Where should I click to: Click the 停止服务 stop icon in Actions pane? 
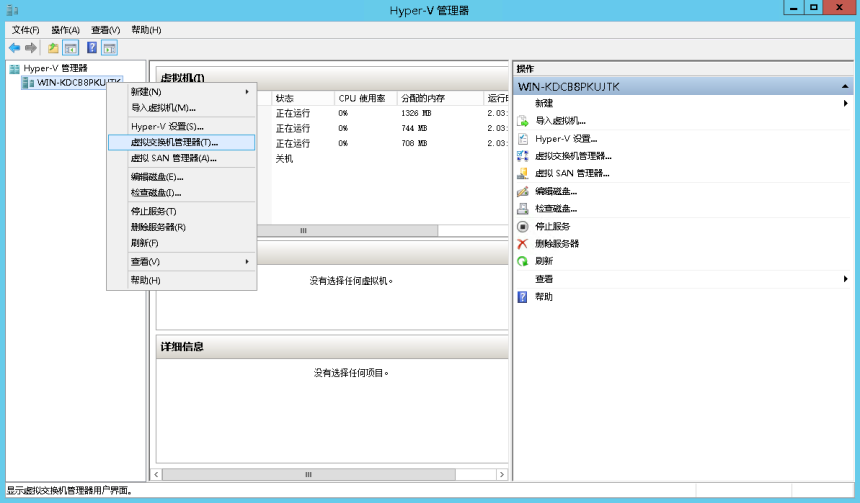pos(523,227)
